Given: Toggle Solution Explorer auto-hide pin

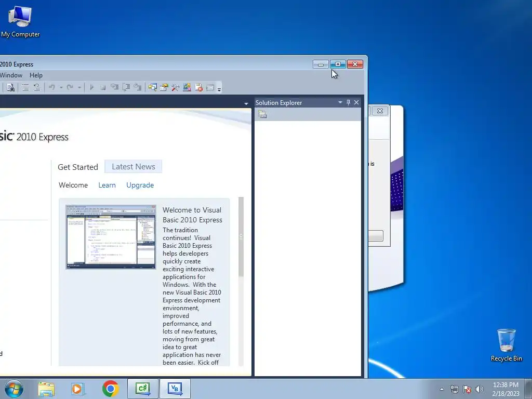Looking at the screenshot, I should tap(348, 102).
